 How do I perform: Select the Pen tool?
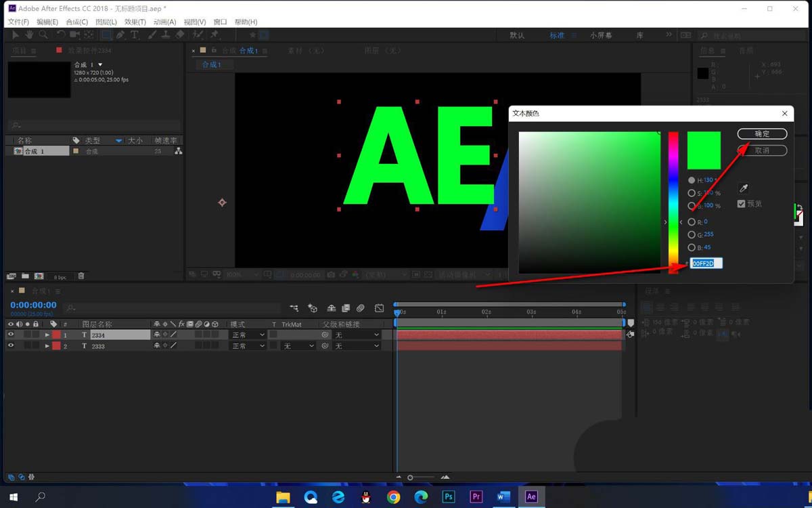pyautogui.click(x=120, y=35)
